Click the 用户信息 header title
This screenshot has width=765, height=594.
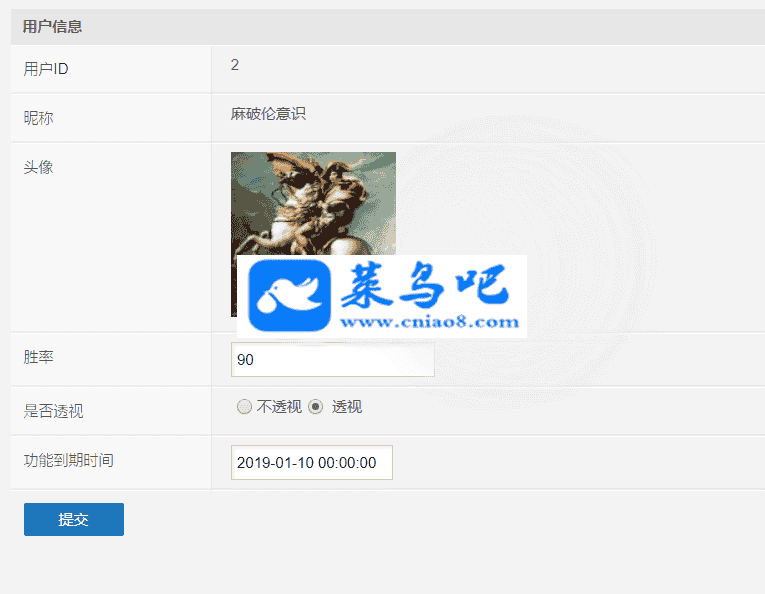tap(52, 26)
